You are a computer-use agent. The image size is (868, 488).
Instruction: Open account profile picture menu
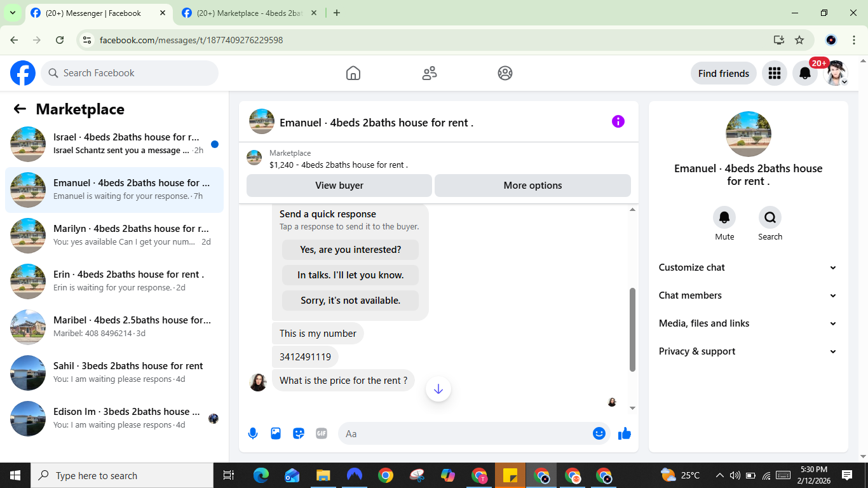tap(836, 73)
